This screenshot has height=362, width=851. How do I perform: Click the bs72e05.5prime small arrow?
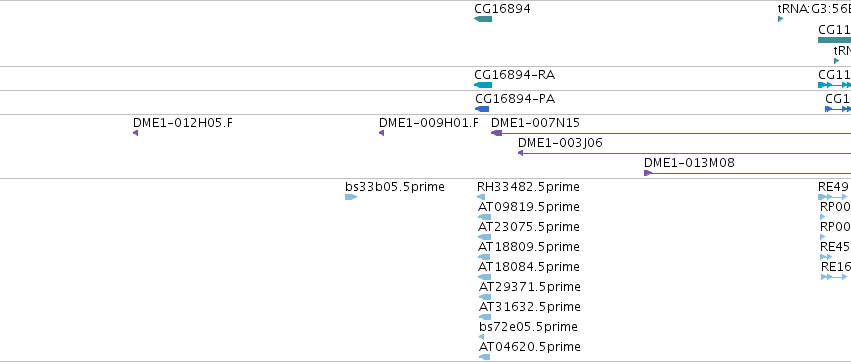[481, 337]
